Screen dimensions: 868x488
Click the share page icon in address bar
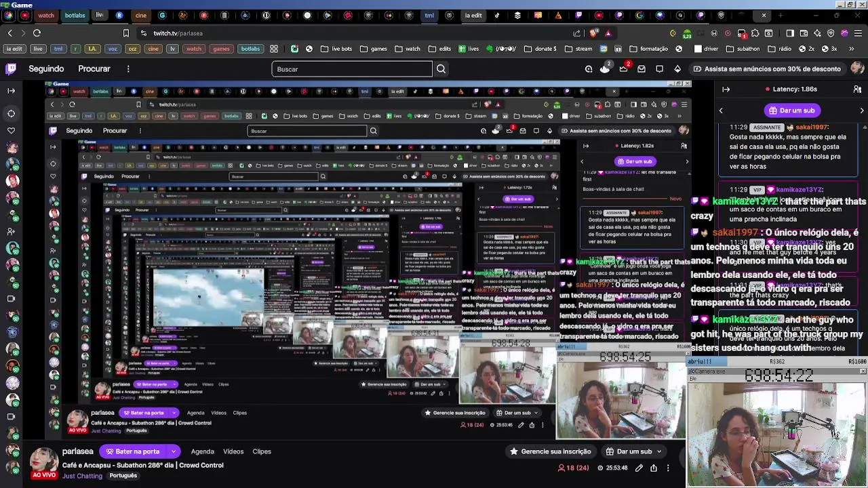577,33
